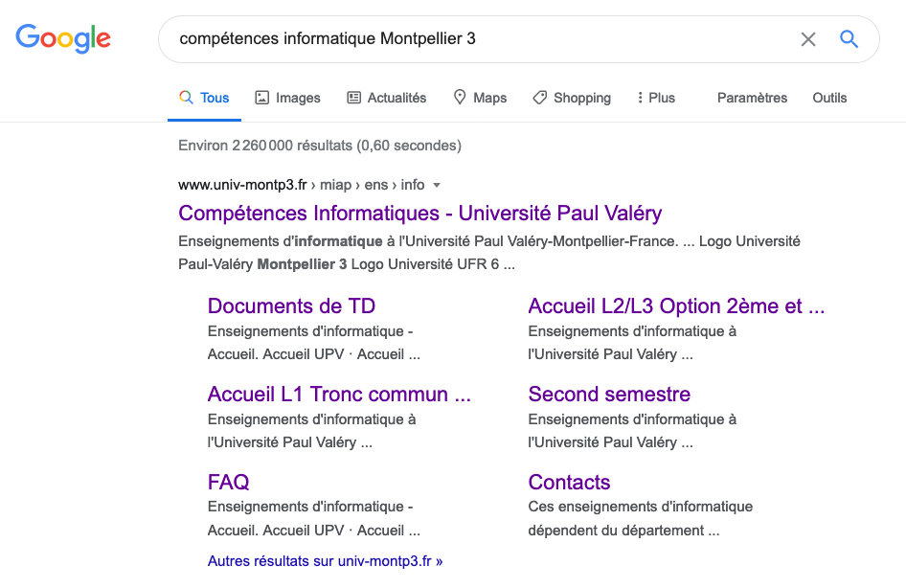Viewport: 906px width, 588px height.
Task: Click the blue magnifier search icon
Action: coord(849,39)
